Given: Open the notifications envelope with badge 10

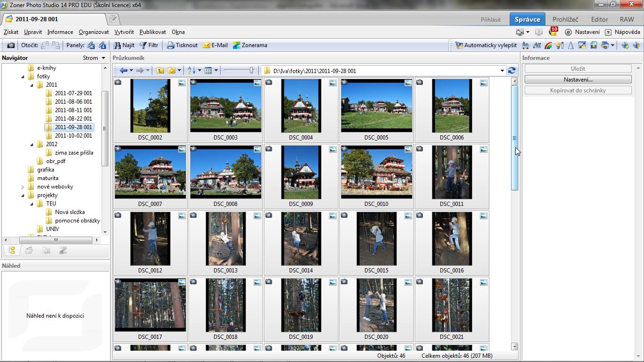Looking at the screenshot, I should (553, 32).
